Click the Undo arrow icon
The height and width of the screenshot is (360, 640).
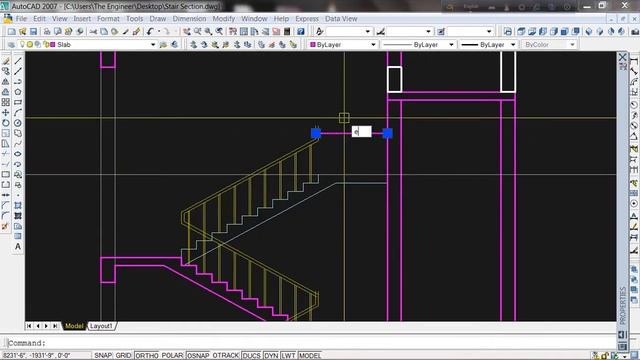click(150, 31)
